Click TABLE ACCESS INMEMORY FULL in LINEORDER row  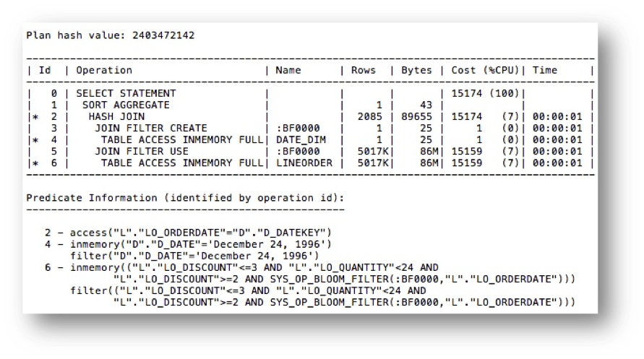point(182,163)
